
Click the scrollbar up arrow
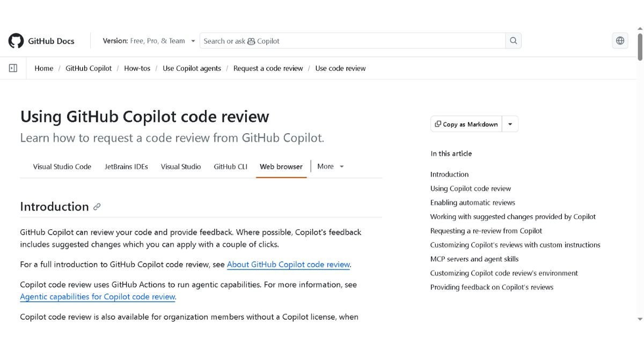(640, 30)
